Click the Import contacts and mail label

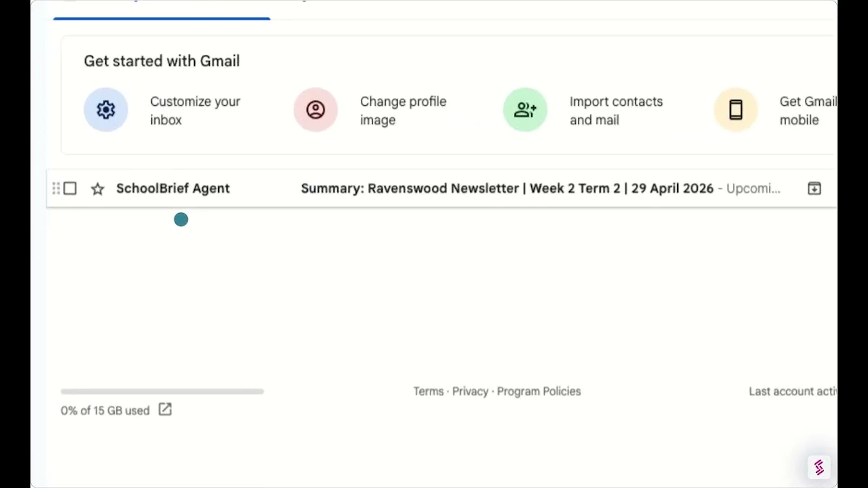tap(616, 111)
